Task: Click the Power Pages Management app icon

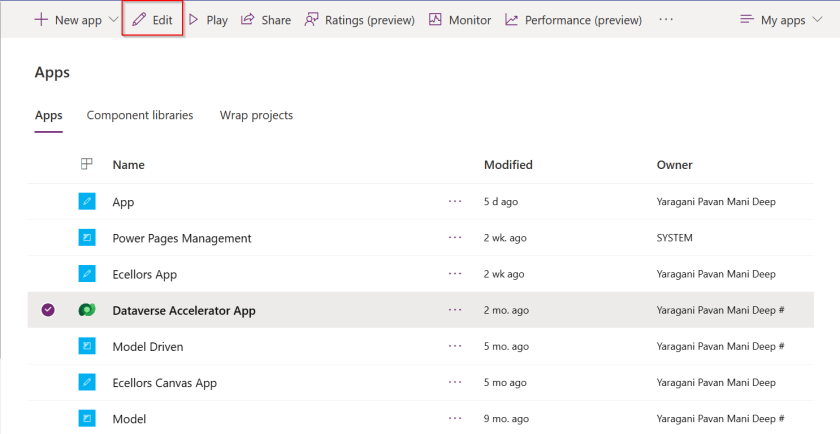Action: [87, 238]
